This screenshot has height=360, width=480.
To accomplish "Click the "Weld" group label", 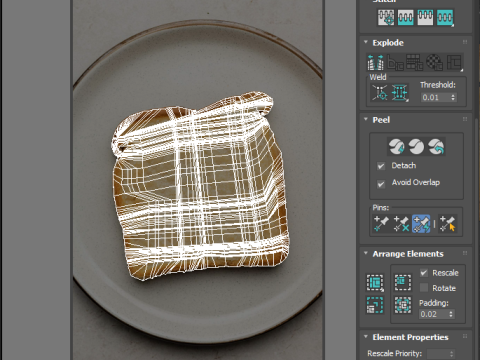I will click(378, 77).
